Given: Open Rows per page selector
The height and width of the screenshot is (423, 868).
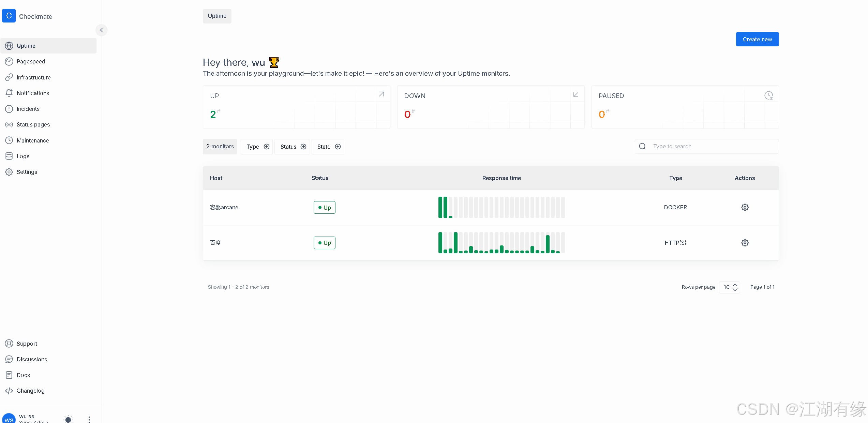Looking at the screenshot, I should tap(730, 287).
